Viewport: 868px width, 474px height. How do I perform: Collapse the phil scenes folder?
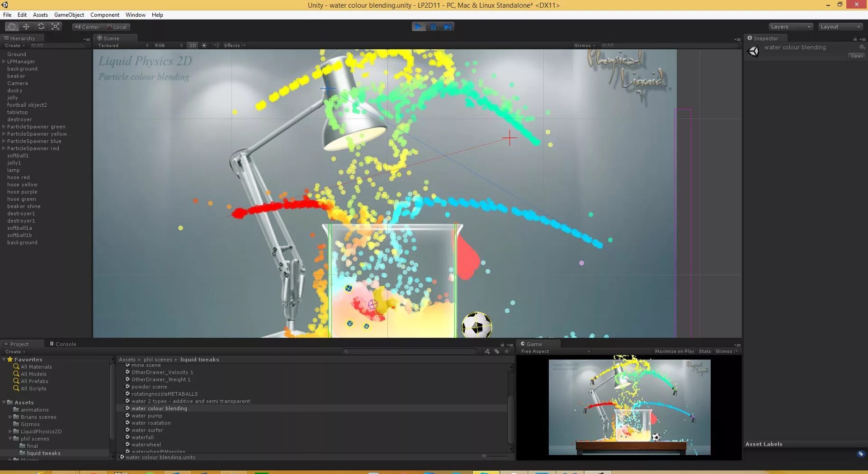click(x=10, y=439)
